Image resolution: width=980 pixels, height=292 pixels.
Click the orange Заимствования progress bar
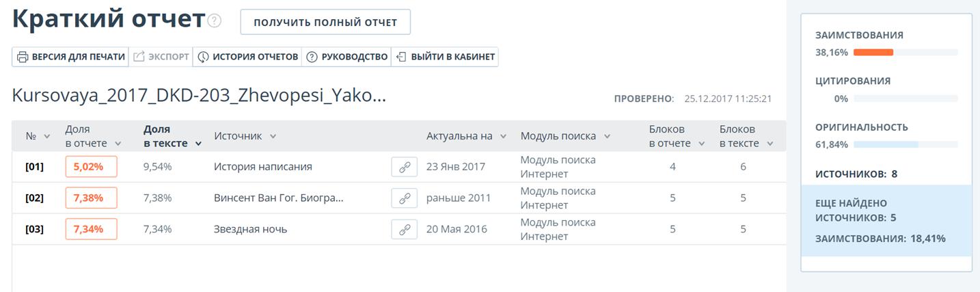tap(873, 52)
